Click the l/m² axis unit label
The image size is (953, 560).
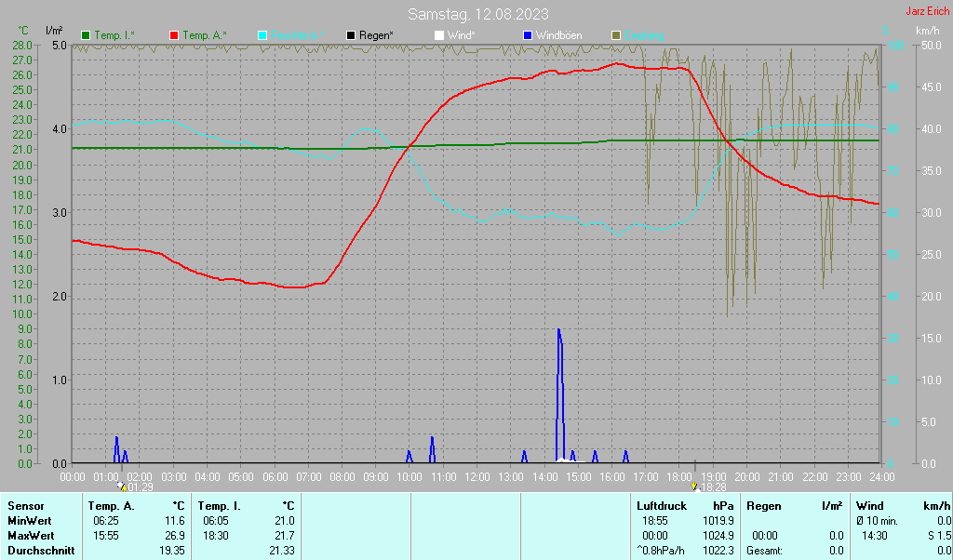point(53,31)
